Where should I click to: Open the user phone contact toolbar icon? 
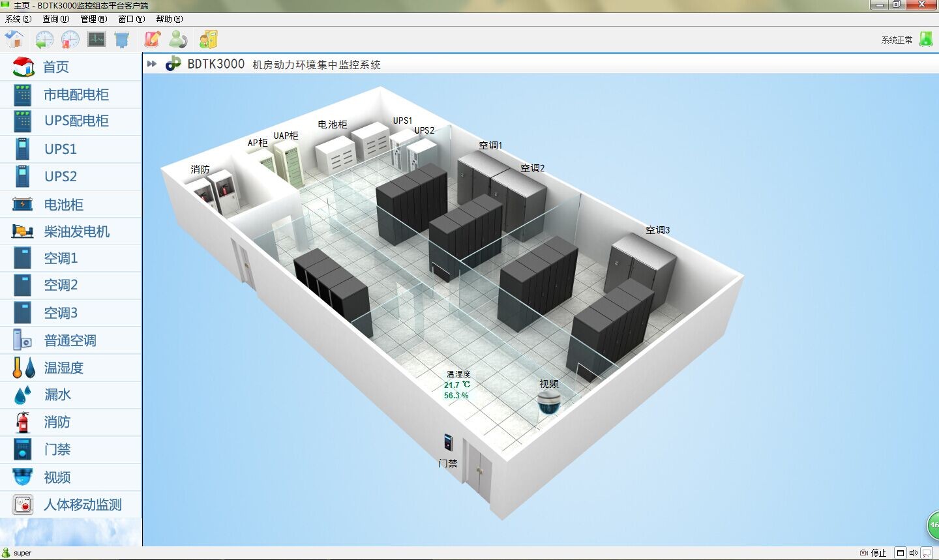[178, 40]
